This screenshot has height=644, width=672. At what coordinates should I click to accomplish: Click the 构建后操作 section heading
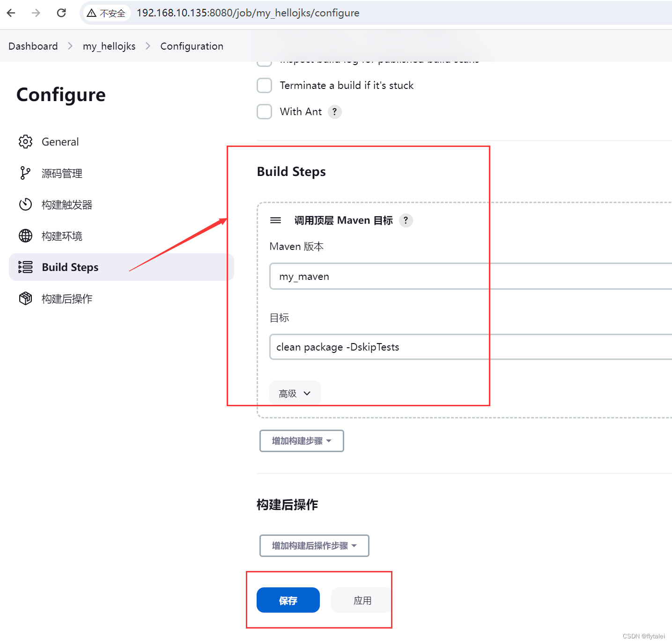click(288, 505)
